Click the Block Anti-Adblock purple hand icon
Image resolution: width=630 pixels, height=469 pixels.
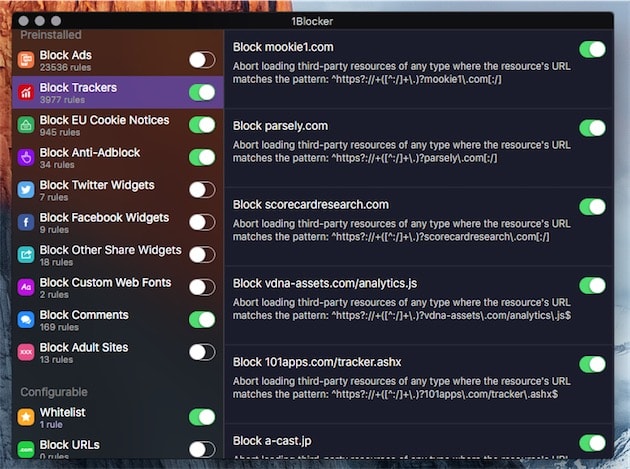[26, 158]
